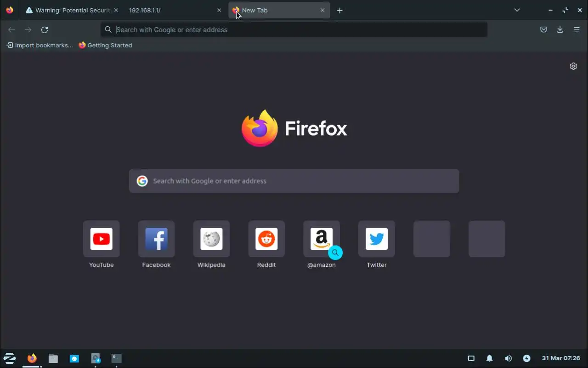Open the volume control in the tray
Screen dimensions: 588x368
coord(508,358)
